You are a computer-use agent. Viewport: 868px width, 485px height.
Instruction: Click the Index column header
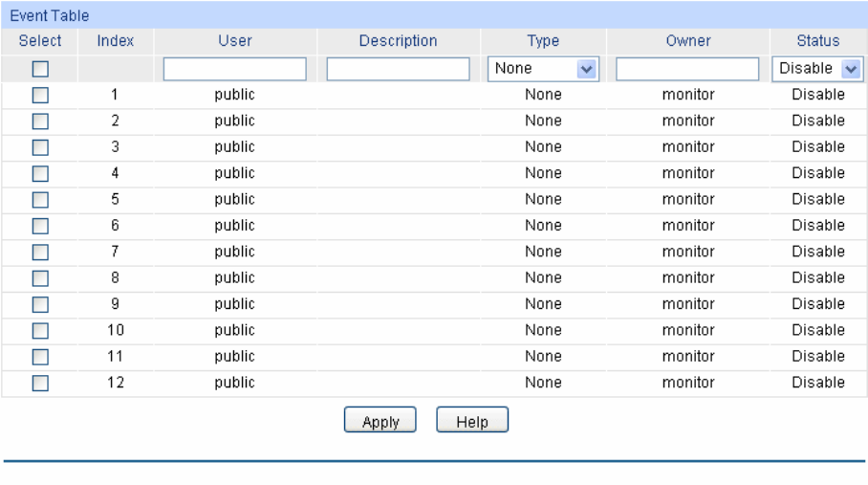(x=115, y=41)
